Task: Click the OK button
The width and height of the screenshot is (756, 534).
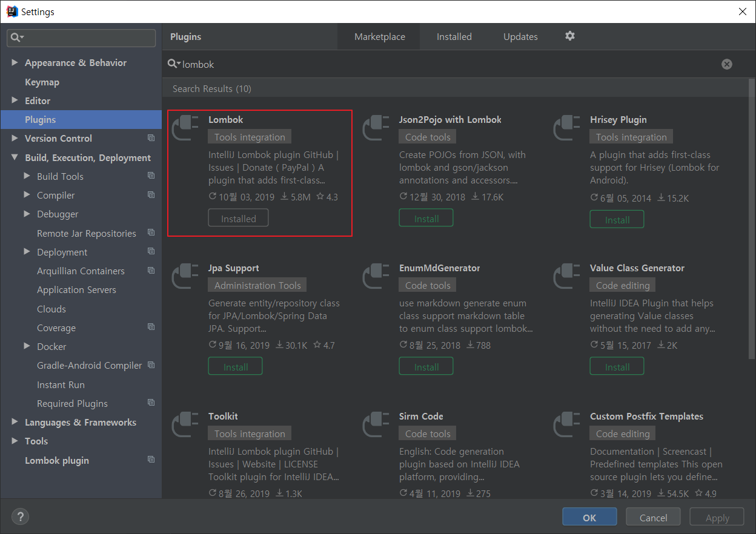Action: (589, 517)
